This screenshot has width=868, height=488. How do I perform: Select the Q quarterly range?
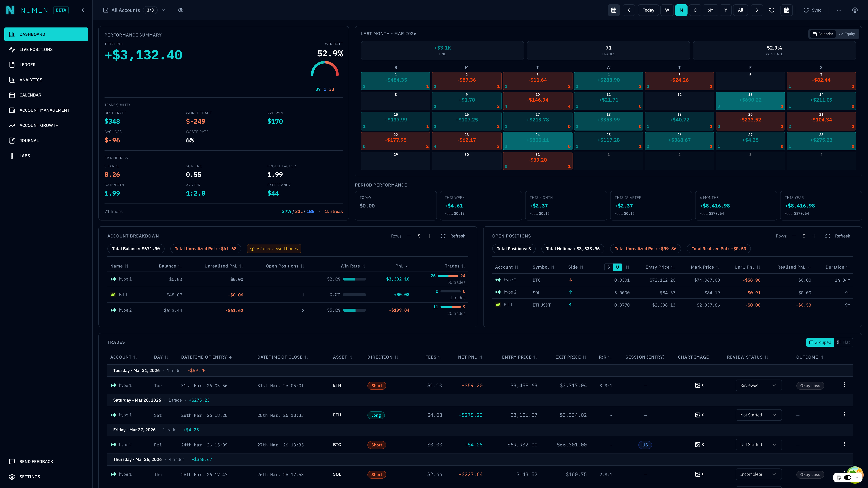pos(695,10)
